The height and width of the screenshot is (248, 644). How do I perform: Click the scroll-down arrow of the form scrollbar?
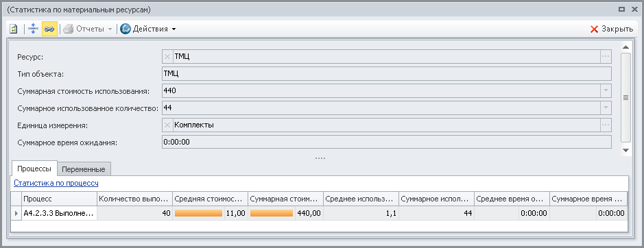point(625,150)
